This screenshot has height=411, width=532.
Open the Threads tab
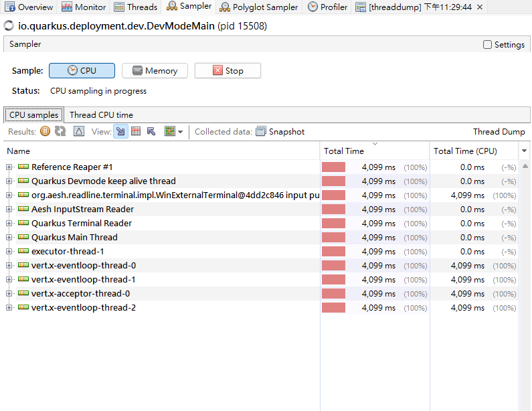click(x=135, y=7)
